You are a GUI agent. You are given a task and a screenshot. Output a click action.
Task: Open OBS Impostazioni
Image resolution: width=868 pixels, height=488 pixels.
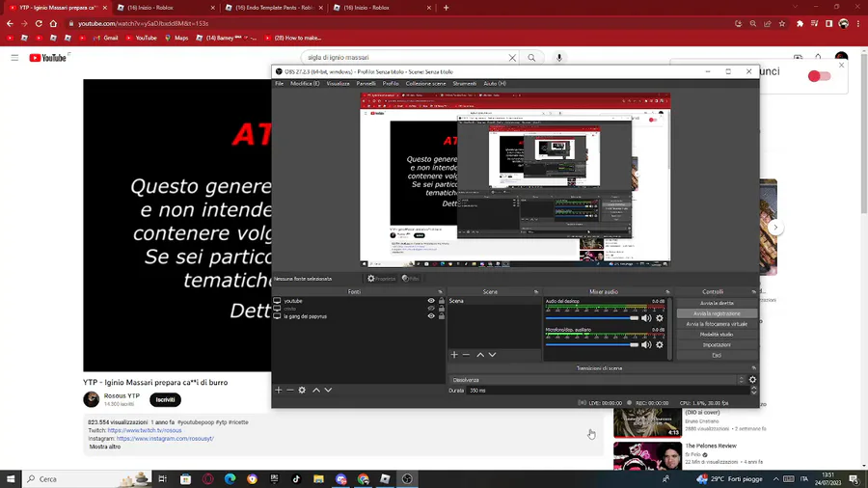717,344
